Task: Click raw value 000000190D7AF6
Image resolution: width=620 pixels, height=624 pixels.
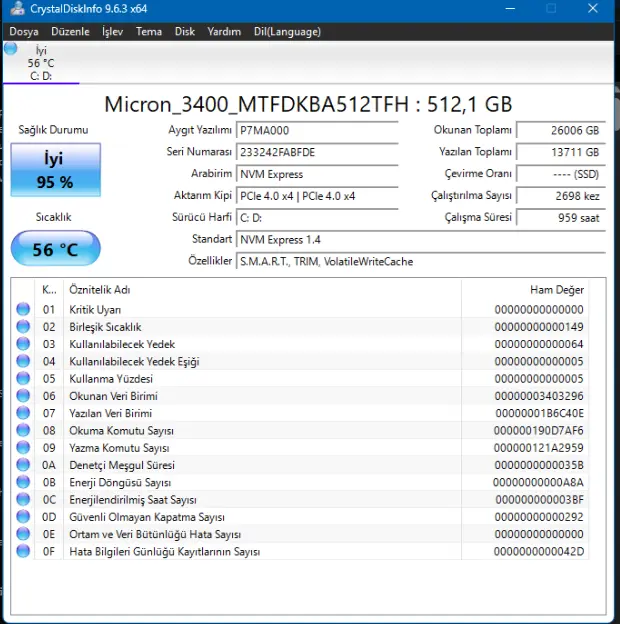Action: [x=539, y=431]
